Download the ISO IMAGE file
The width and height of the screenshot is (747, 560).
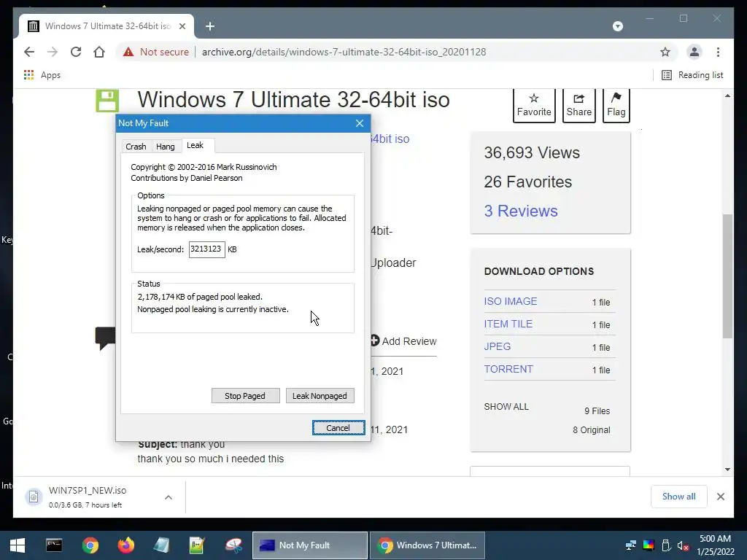click(510, 301)
